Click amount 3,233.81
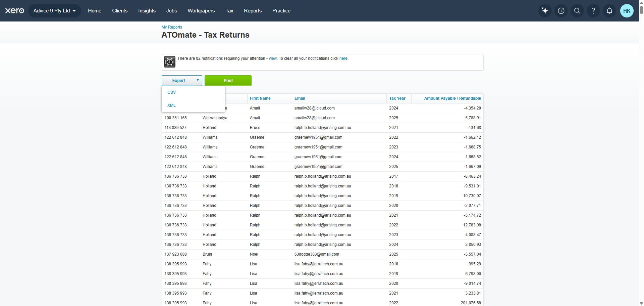The width and height of the screenshot is (644, 306). (x=473, y=293)
